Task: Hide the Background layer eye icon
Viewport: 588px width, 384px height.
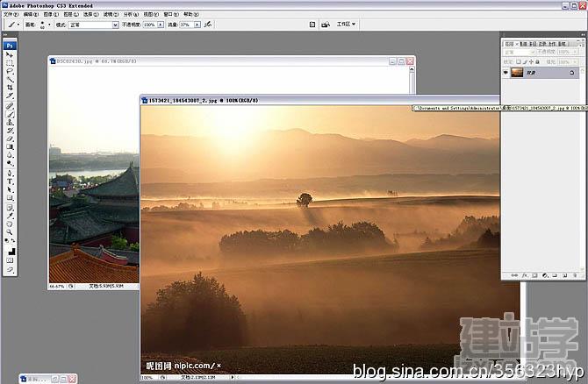Action: pyautogui.click(x=506, y=73)
